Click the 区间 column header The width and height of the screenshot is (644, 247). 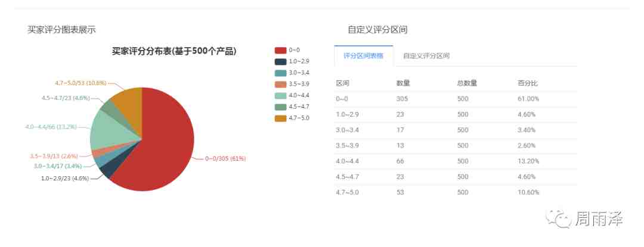342,83
